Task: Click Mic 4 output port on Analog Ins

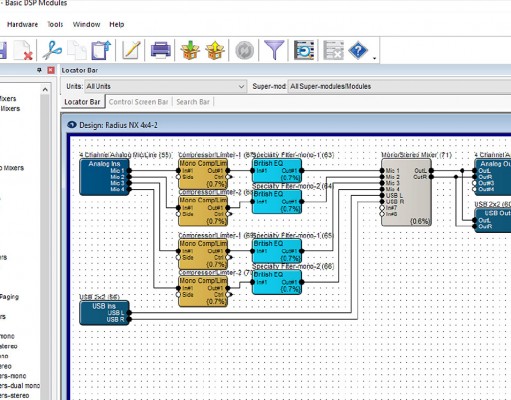Action: click(129, 189)
